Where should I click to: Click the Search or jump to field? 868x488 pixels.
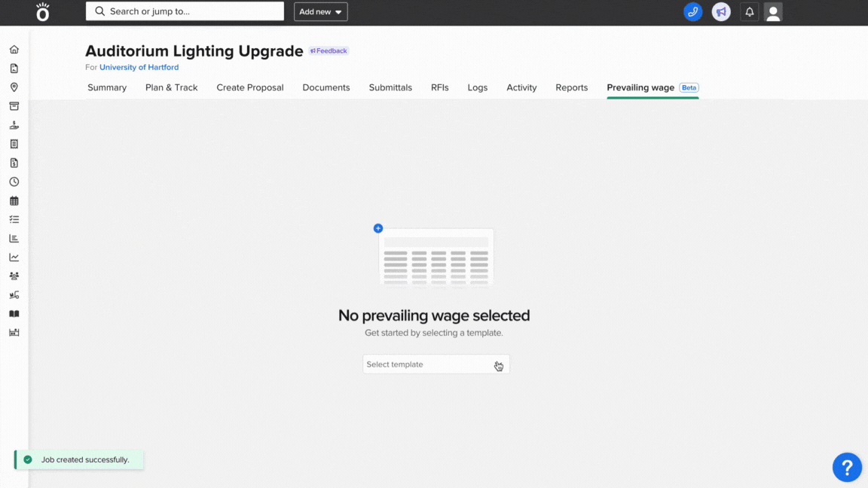pos(185,11)
